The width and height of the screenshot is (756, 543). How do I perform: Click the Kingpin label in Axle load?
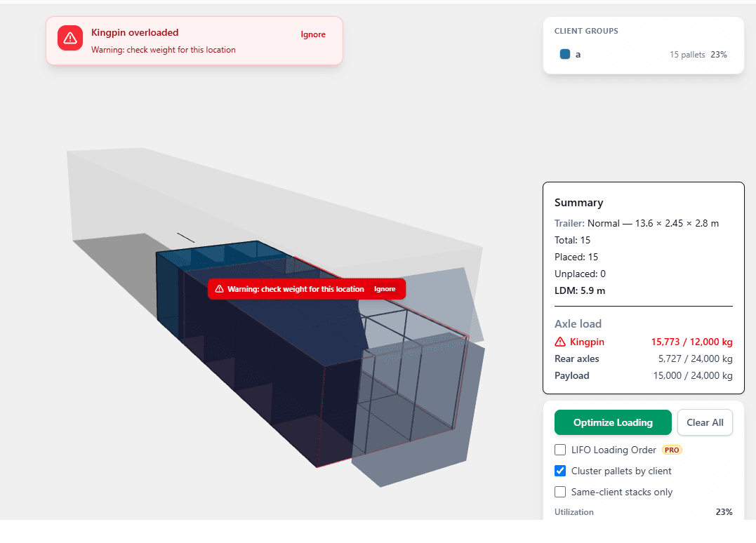587,342
